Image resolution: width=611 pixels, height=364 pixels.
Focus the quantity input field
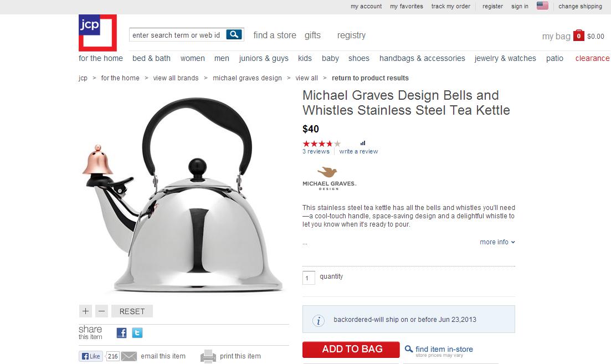click(309, 278)
